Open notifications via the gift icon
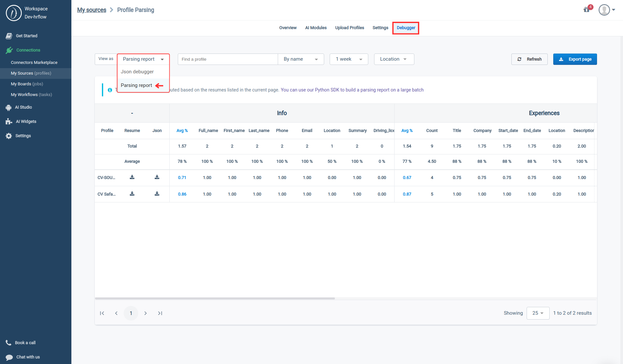The width and height of the screenshot is (623, 364). coord(587,10)
